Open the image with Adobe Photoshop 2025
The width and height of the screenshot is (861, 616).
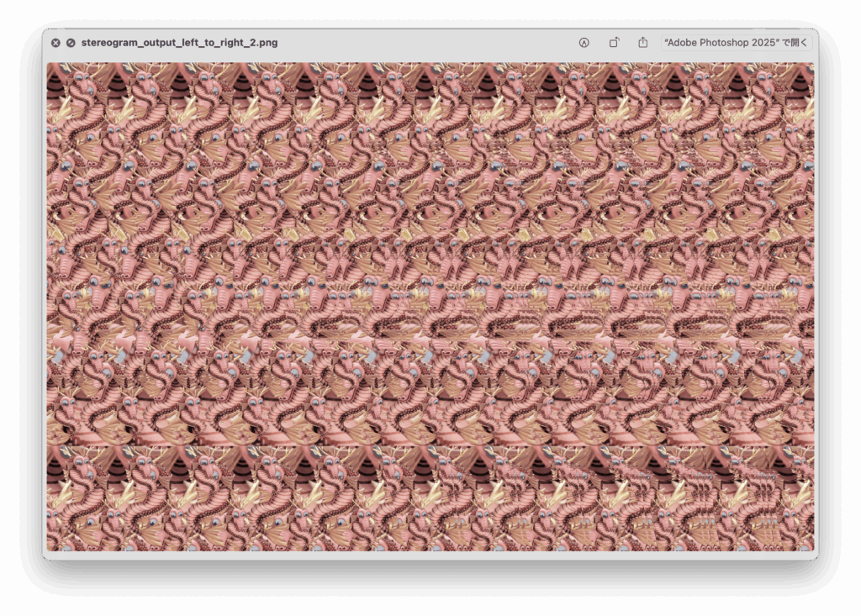(x=736, y=43)
